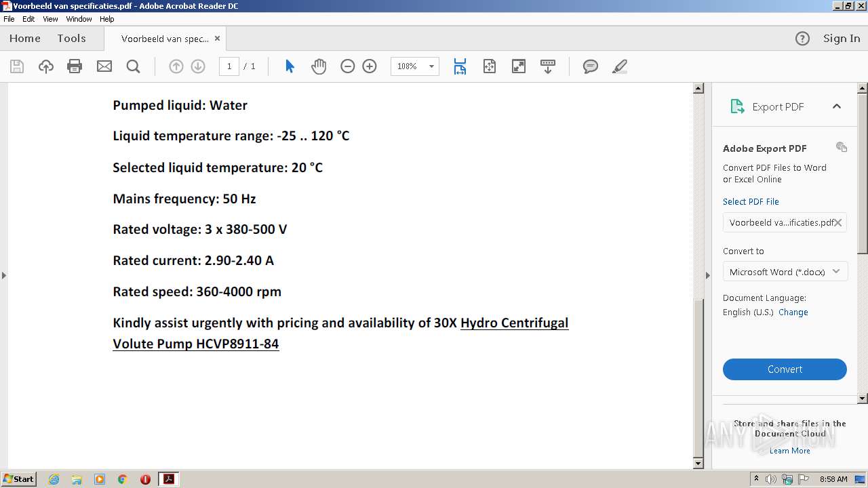Open the Edit menu

[x=28, y=19]
